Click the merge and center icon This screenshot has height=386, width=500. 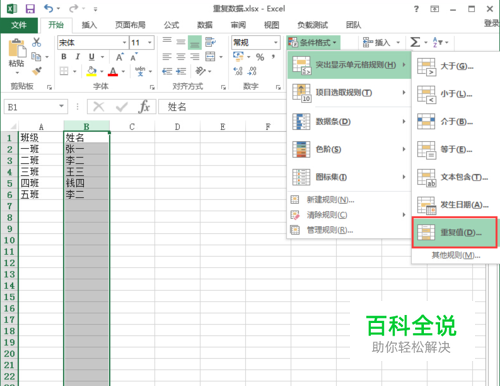[x=210, y=57]
